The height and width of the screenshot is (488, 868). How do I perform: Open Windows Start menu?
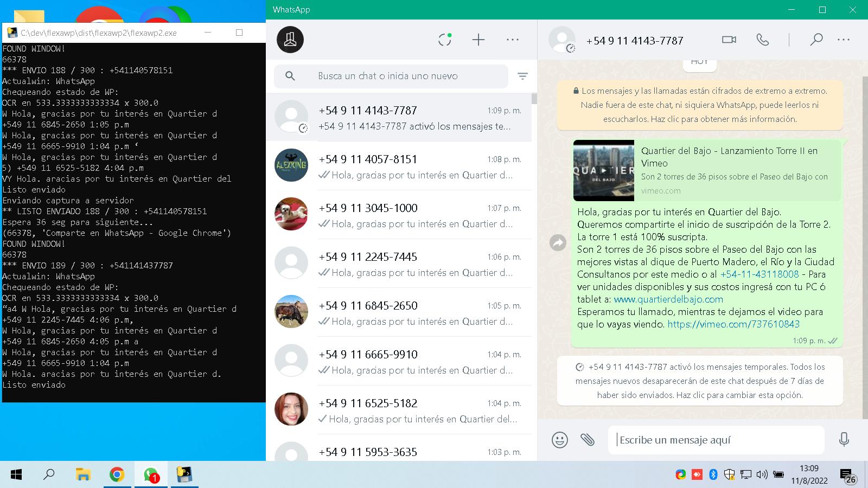[x=16, y=475]
